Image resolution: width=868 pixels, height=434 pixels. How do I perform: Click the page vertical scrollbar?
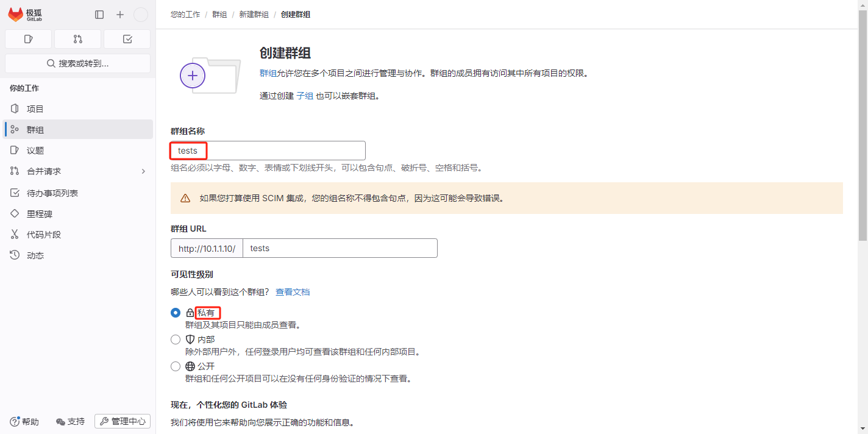863,122
